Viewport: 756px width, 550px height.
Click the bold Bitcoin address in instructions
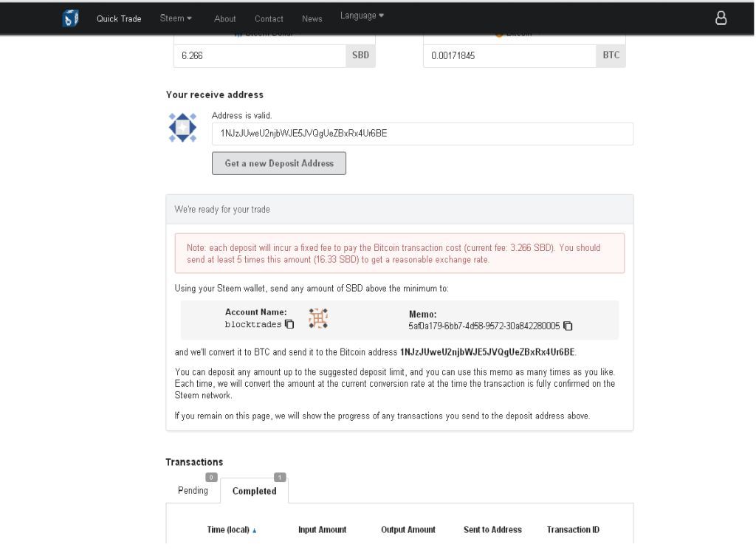pos(487,352)
